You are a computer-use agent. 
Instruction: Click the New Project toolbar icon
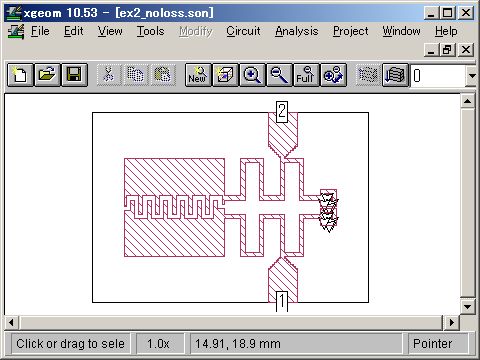[20, 75]
